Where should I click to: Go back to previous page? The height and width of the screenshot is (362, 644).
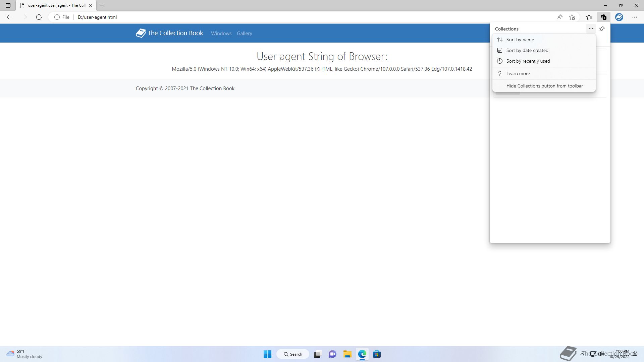pos(9,17)
